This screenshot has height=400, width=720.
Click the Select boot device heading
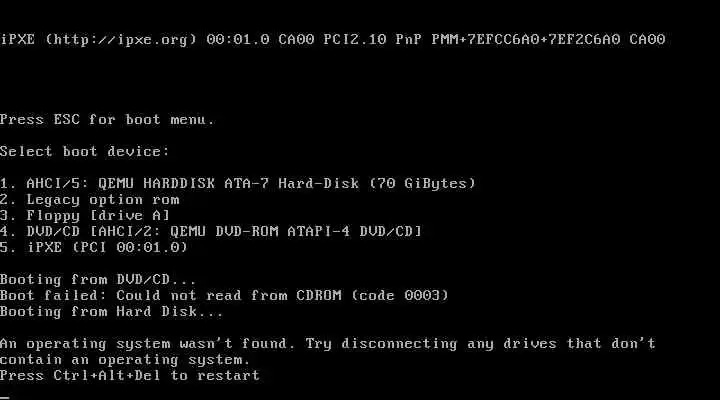tap(84, 152)
